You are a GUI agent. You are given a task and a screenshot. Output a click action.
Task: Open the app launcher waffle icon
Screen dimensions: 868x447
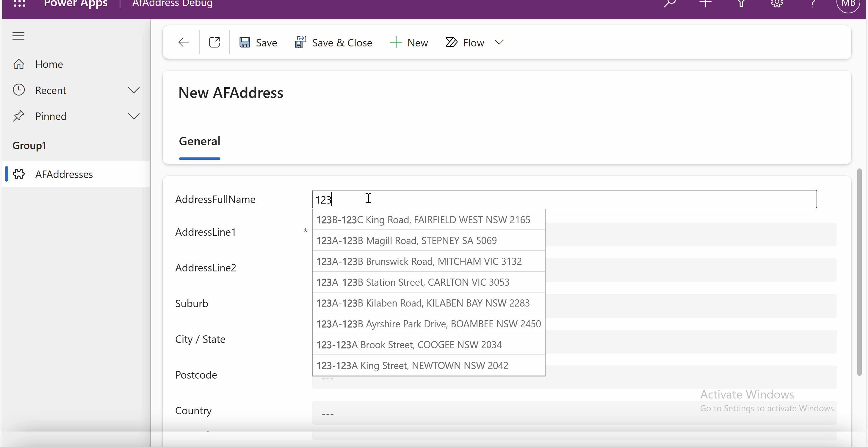pos(19,4)
